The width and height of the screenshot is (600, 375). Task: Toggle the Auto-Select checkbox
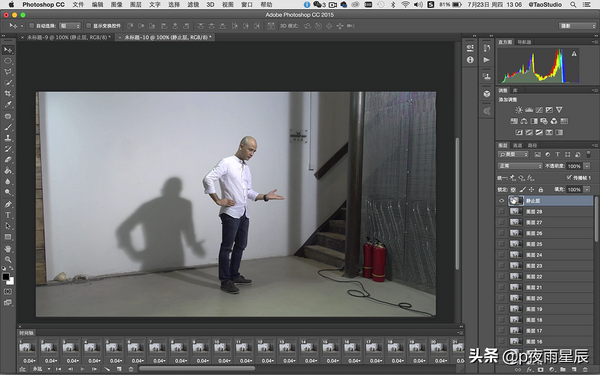click(32, 26)
